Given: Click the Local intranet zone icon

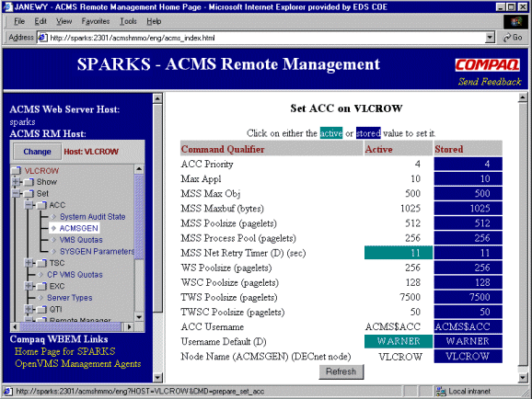Looking at the screenshot, I should point(441,392).
